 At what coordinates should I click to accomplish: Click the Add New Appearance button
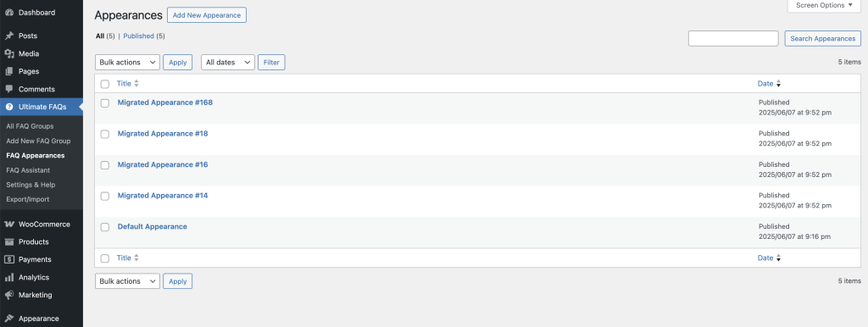(x=207, y=15)
